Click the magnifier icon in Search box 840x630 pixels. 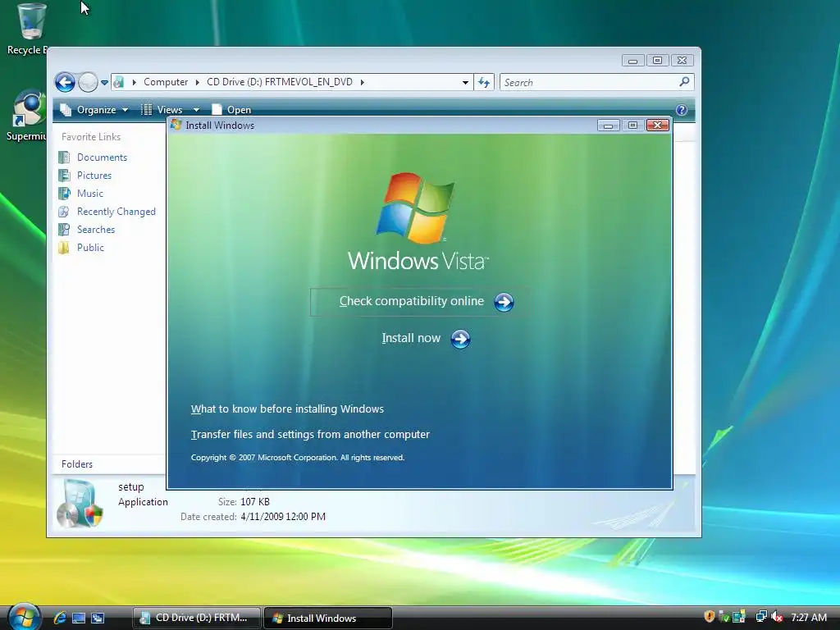pyautogui.click(x=684, y=82)
